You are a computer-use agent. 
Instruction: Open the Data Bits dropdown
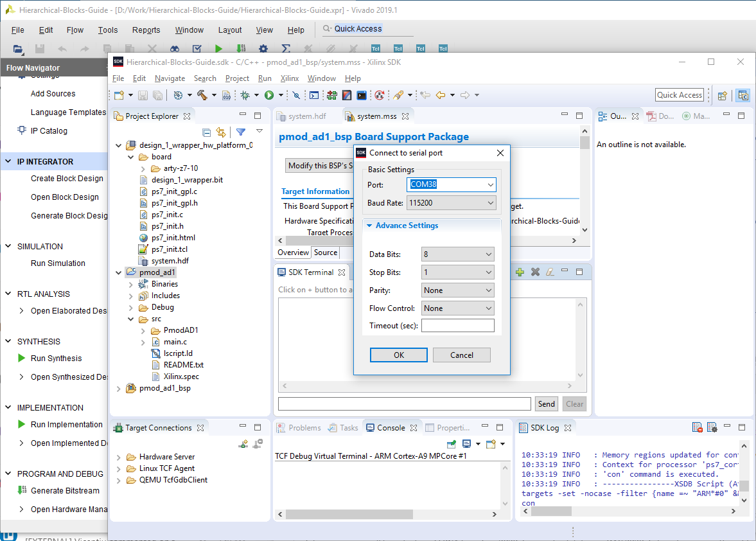[x=489, y=254]
